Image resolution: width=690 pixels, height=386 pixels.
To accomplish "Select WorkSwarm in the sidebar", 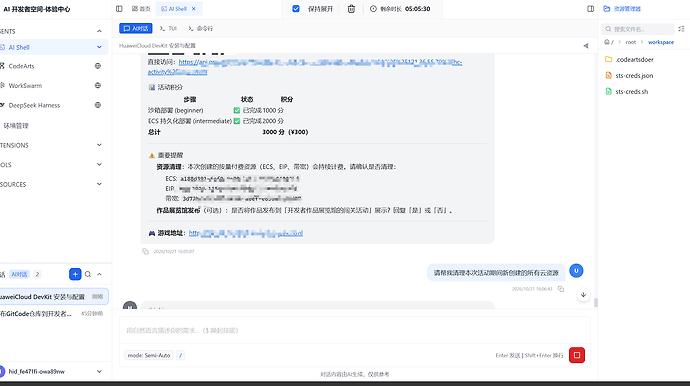I will 25,85.
